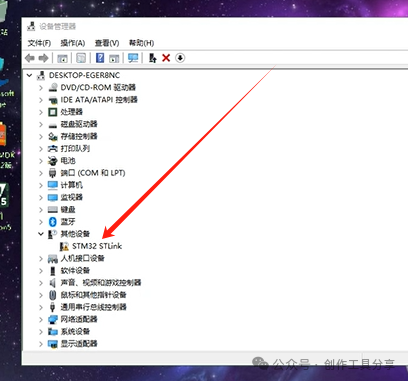Select the 其他设备 tree row
The height and width of the screenshot is (381, 408).
pos(75,234)
